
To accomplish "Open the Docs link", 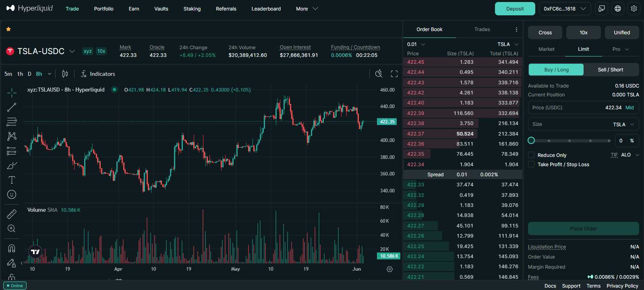I will pos(550,286).
